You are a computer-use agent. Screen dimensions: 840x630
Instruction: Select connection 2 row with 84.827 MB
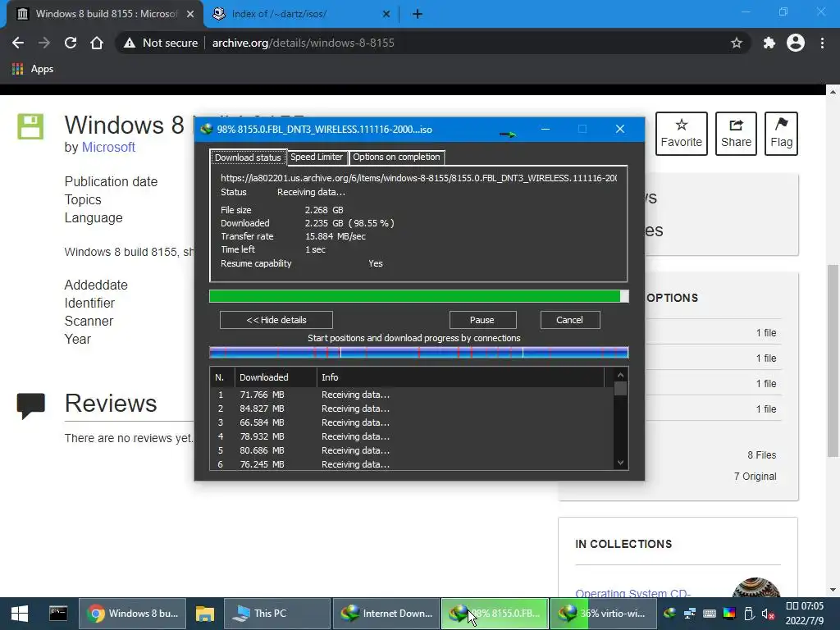[x=412, y=409]
